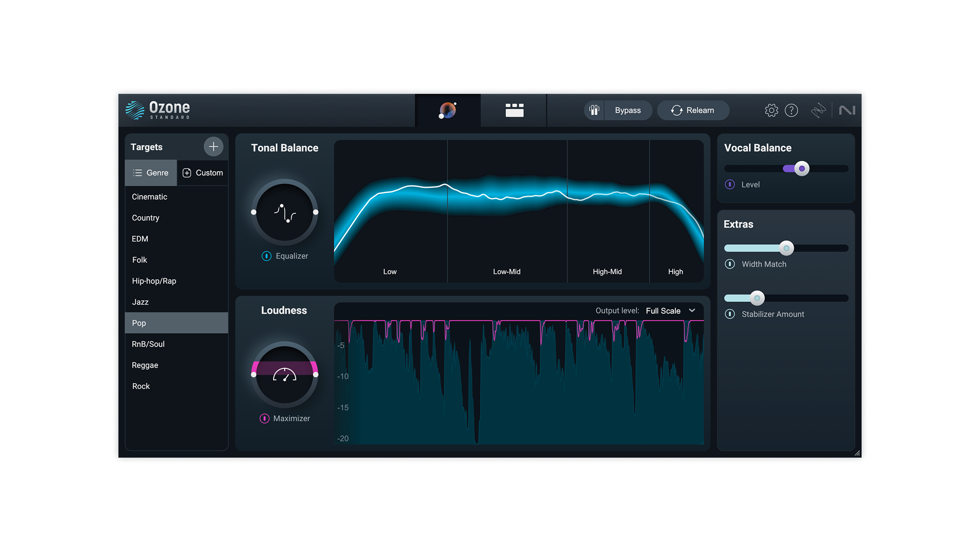This screenshot has height=551, width=980.
Task: Click the Extras panel heading
Action: [x=739, y=224]
